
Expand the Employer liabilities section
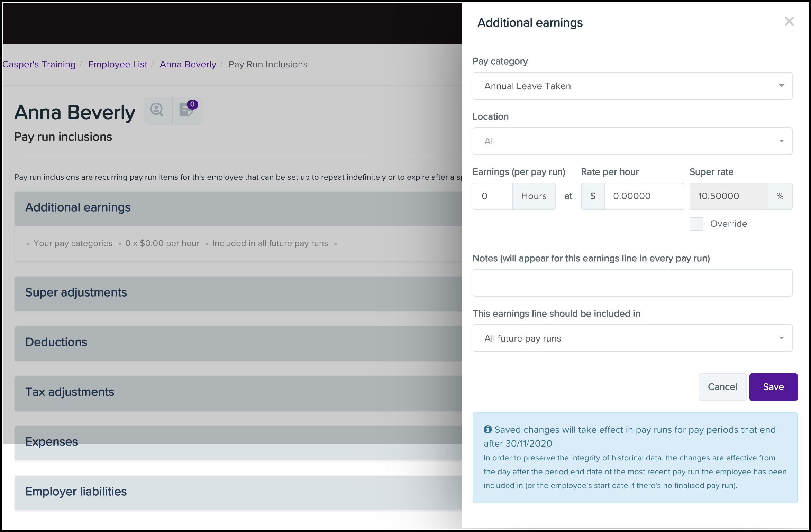click(76, 492)
